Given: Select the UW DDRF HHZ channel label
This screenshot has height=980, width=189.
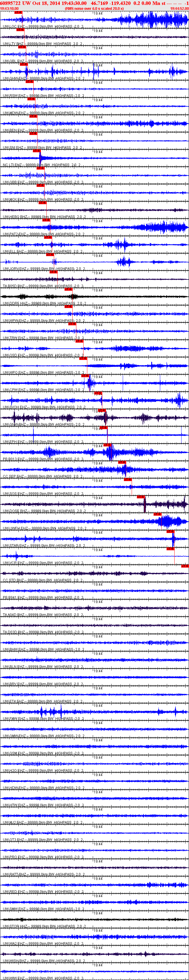Looking at the screenshot, I should (x=44, y=304).
